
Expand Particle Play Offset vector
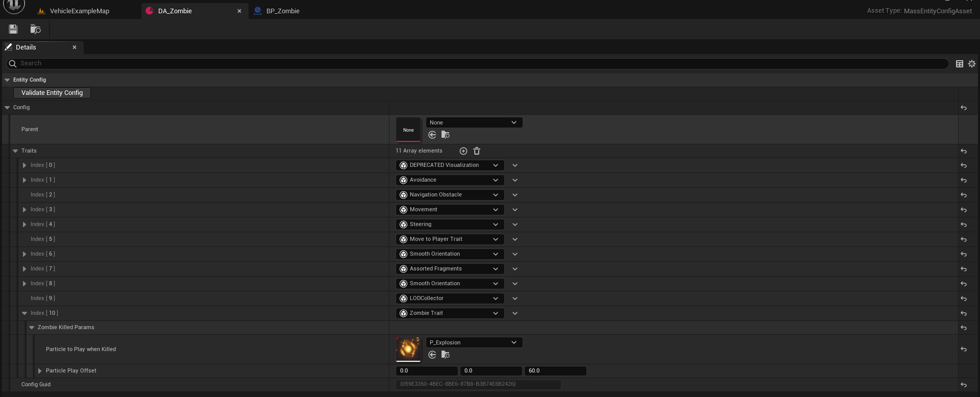(x=40, y=371)
